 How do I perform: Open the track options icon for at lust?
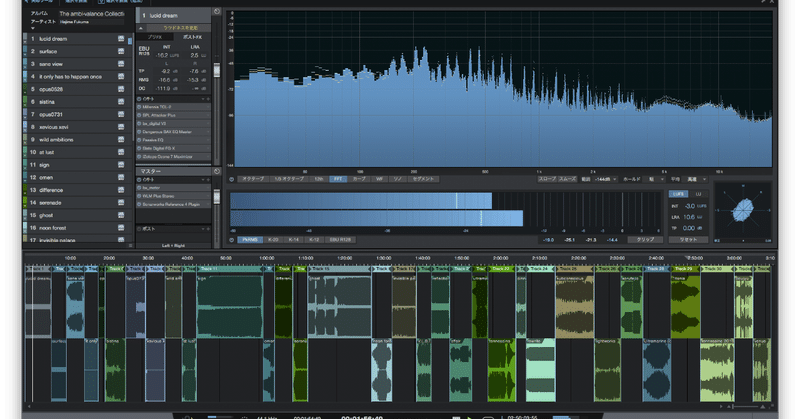click(x=121, y=152)
